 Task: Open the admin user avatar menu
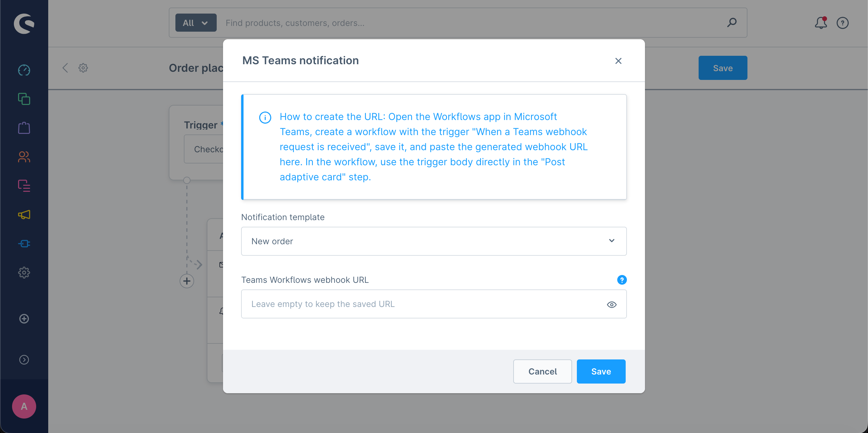(24, 406)
